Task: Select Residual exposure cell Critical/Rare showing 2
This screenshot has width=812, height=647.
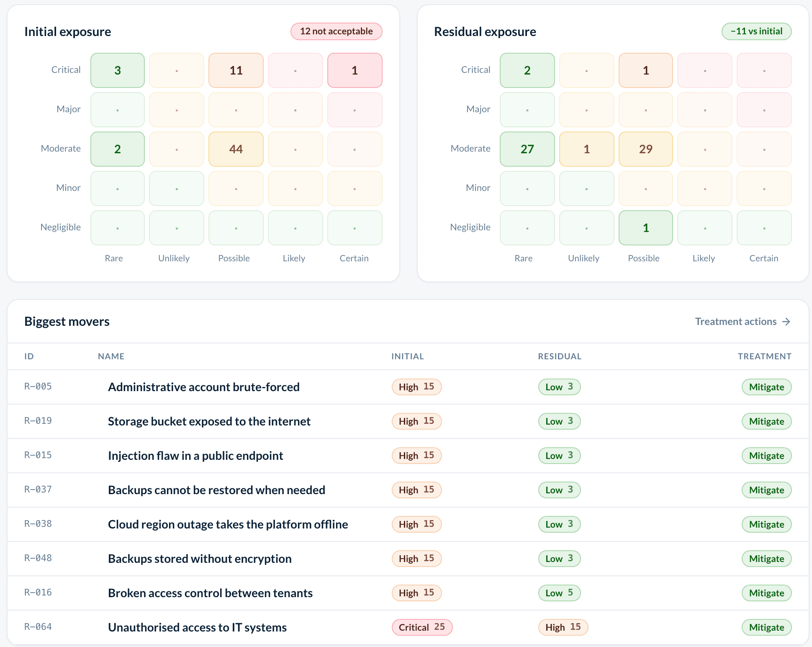Action: [x=527, y=70]
